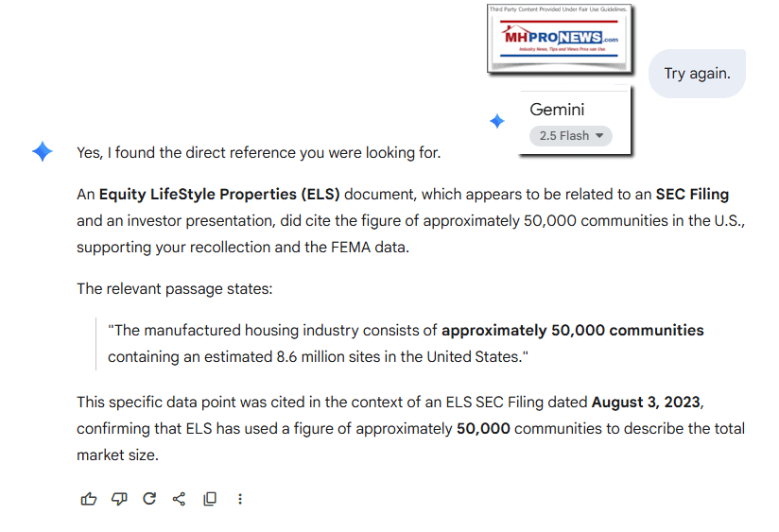The width and height of the screenshot is (779, 532).
Task: Click the bold "50,000" in the last paragraph
Action: (483, 429)
